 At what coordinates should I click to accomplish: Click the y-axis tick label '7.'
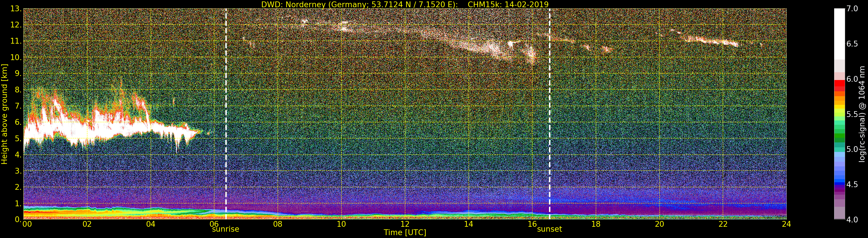click(18, 106)
